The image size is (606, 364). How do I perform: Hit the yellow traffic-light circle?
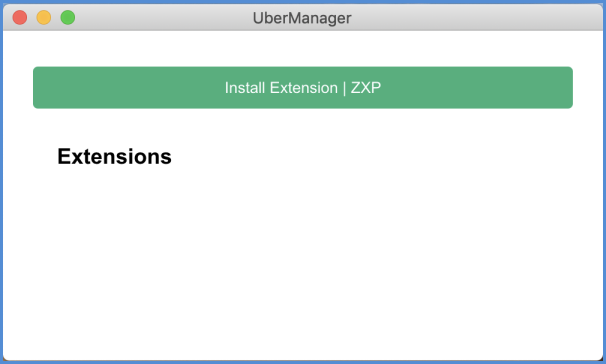(44, 18)
